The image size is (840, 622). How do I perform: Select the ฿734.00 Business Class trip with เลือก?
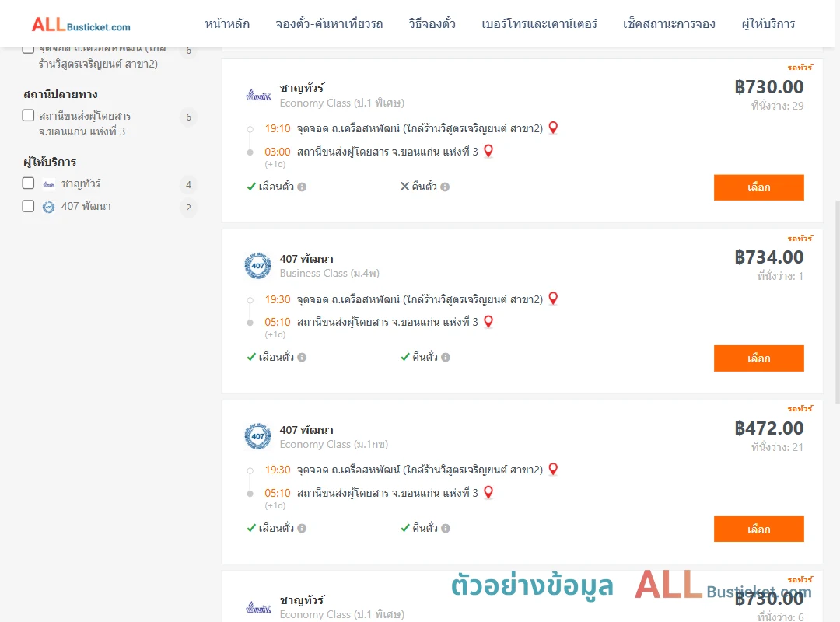(758, 358)
